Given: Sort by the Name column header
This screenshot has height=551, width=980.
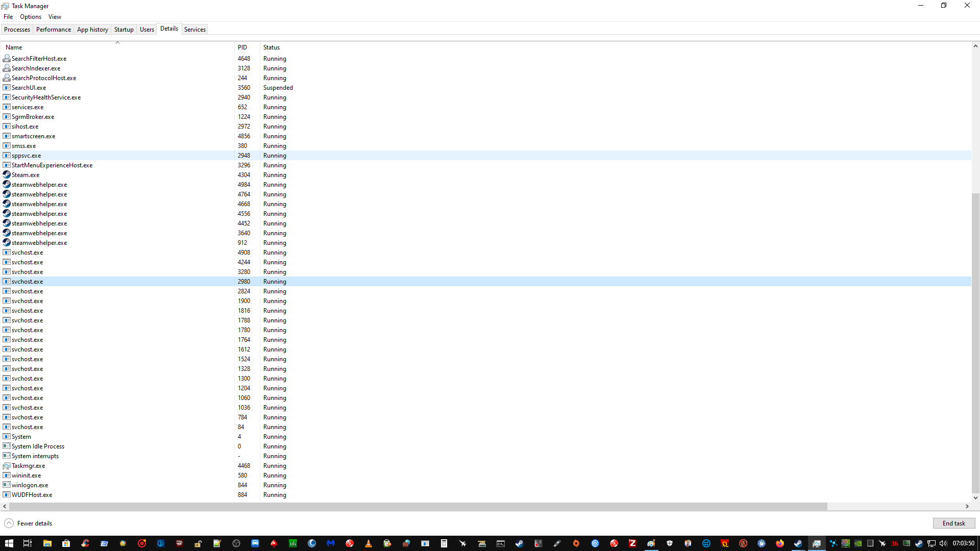Looking at the screenshot, I should (x=14, y=47).
